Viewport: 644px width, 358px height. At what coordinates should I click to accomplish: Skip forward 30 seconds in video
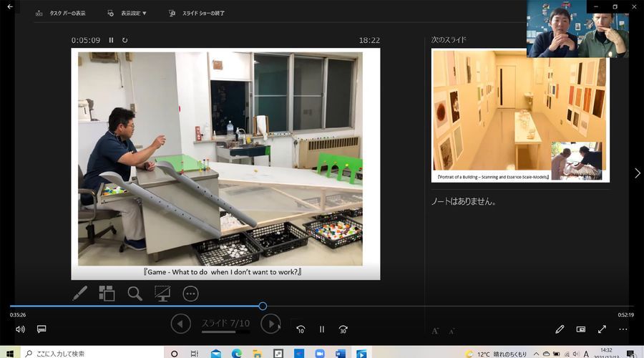[343, 329]
